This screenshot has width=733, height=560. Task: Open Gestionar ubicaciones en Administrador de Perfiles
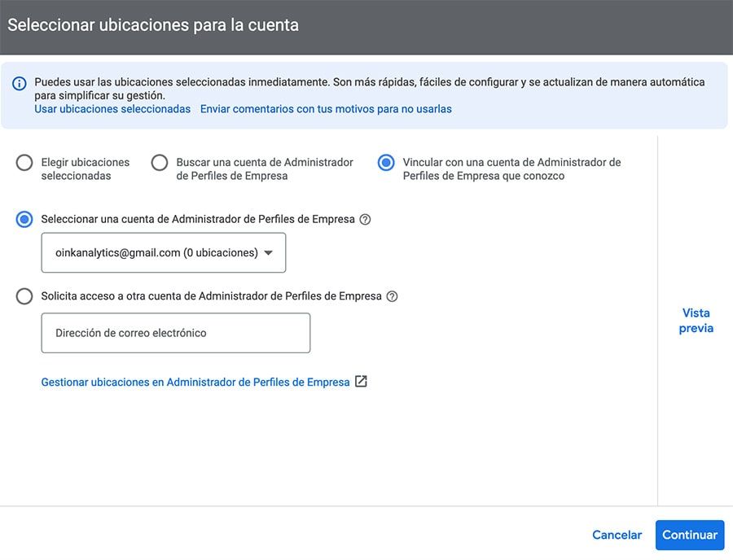tap(195, 381)
